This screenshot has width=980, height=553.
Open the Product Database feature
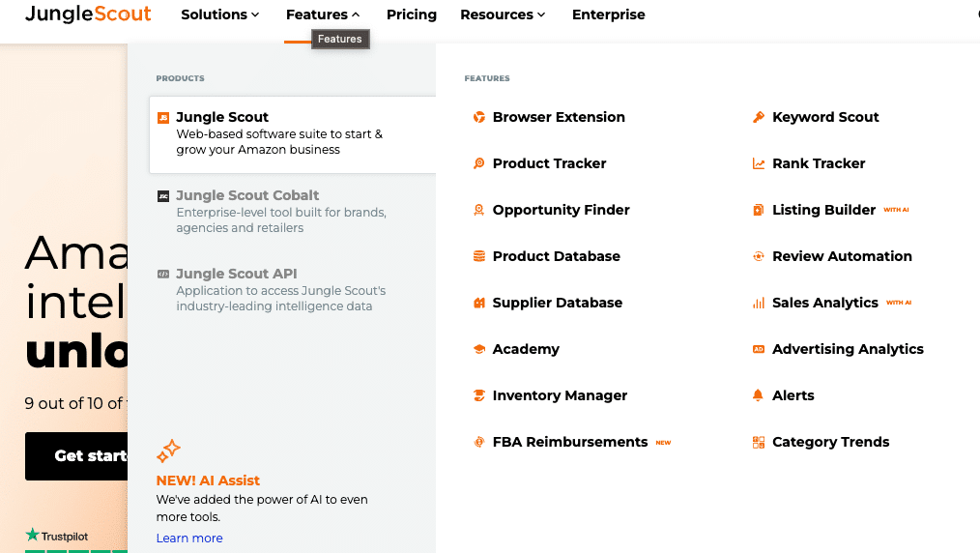pos(557,256)
